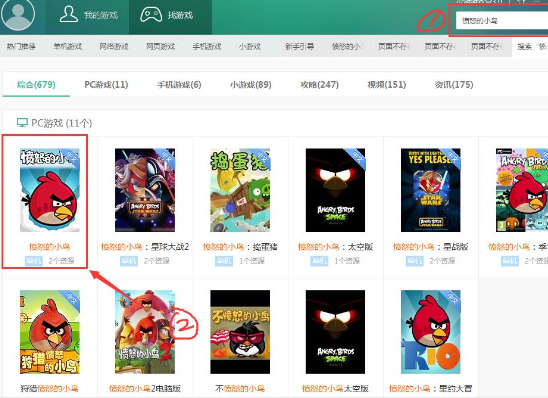Click 单机 tag under 愤怒的小鸟：捣蛋猪

pos(224,261)
